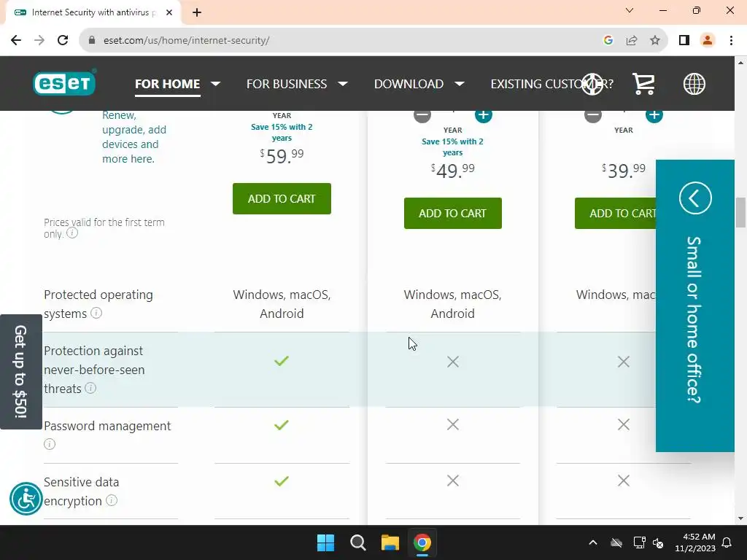Share this page icon in address bar
The width and height of the screenshot is (747, 560).
pos(632,41)
